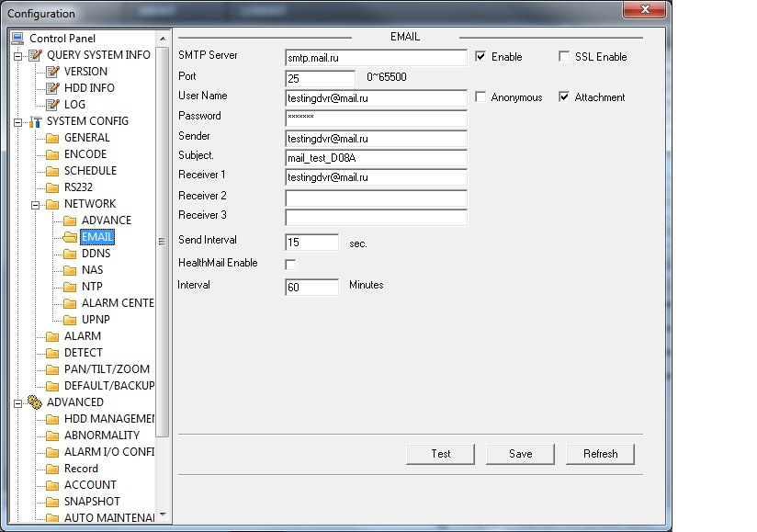Select AUTO MAINTENANCE tree item
Screen dimensions: 757x532
(x=109, y=518)
